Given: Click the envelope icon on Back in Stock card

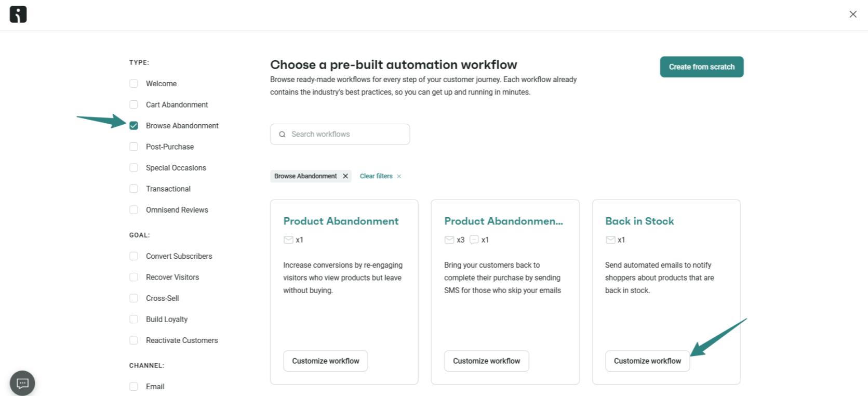Looking at the screenshot, I should [x=610, y=240].
